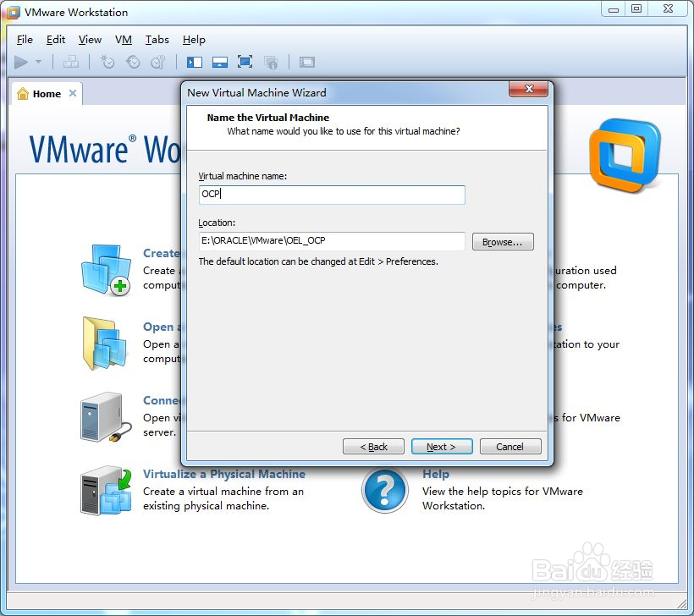Open the Tabs menu
This screenshot has width=694, height=616.
click(157, 40)
